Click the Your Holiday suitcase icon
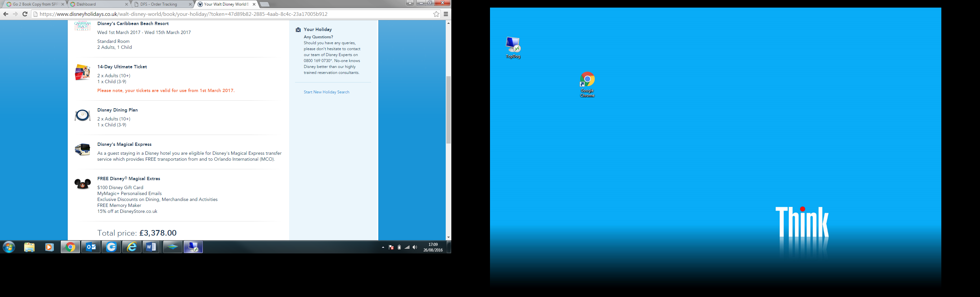 (298, 30)
